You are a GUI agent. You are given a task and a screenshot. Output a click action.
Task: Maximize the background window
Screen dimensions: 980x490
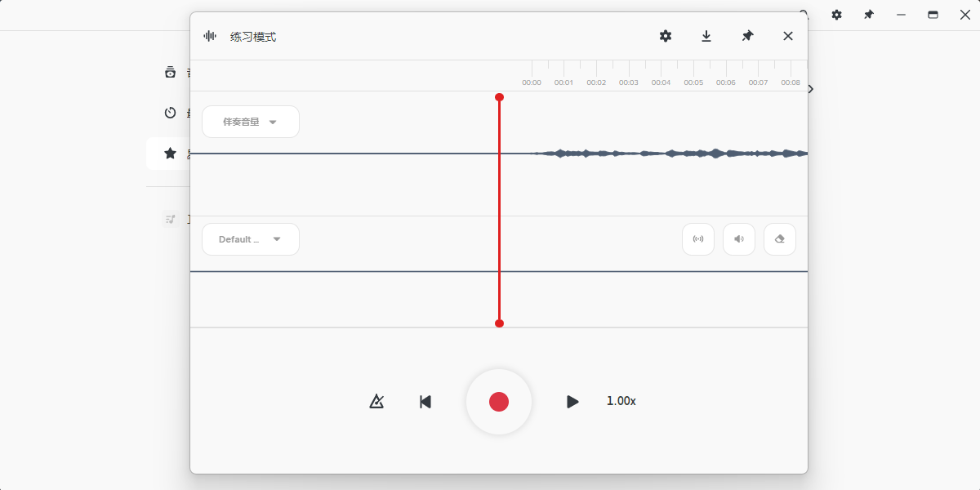pos(933,15)
